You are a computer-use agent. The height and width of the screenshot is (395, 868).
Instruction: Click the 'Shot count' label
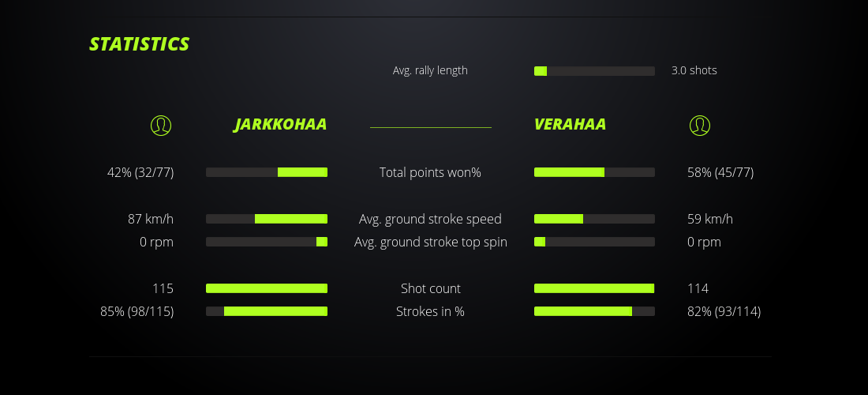pos(430,288)
